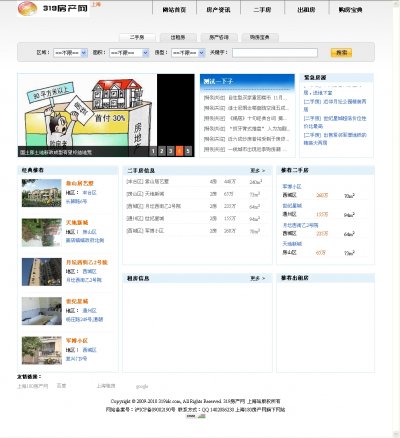Open the 出租房 main navigation item
Screen dimensions: 400x438
tap(306, 10)
